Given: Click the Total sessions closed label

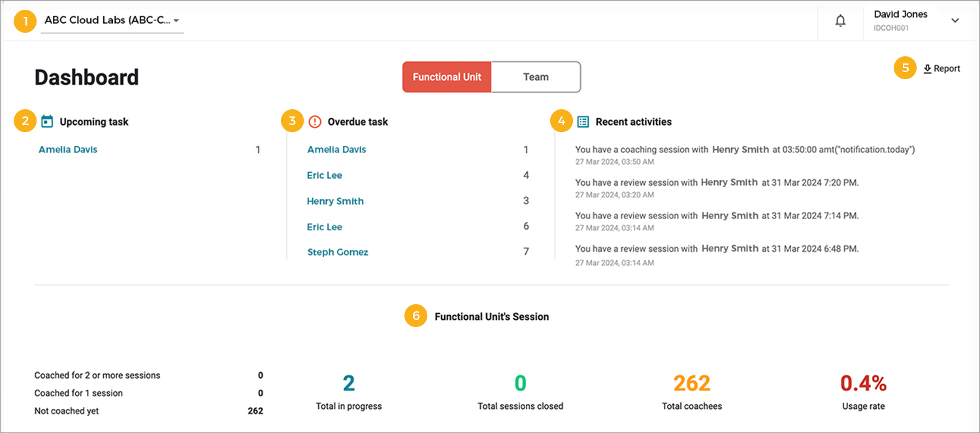Looking at the screenshot, I should [520, 406].
